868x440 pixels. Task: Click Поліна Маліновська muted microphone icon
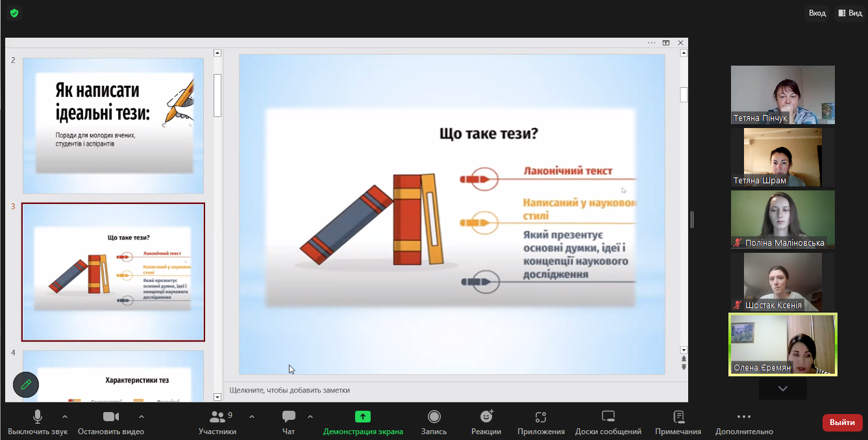[738, 242]
